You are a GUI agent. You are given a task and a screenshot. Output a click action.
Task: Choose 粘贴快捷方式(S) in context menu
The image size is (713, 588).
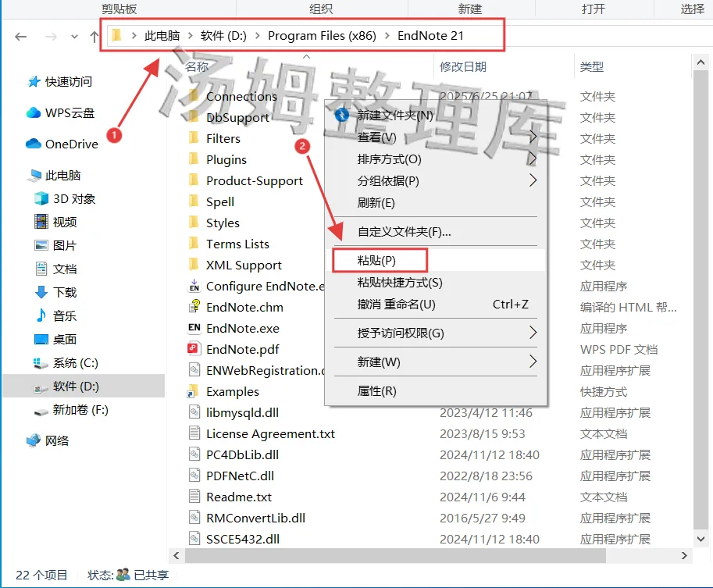pos(400,283)
